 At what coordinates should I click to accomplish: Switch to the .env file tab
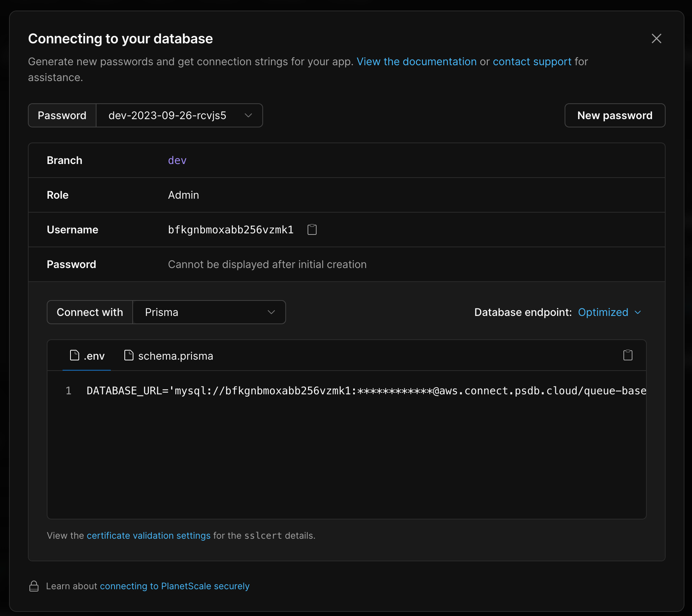pos(87,356)
